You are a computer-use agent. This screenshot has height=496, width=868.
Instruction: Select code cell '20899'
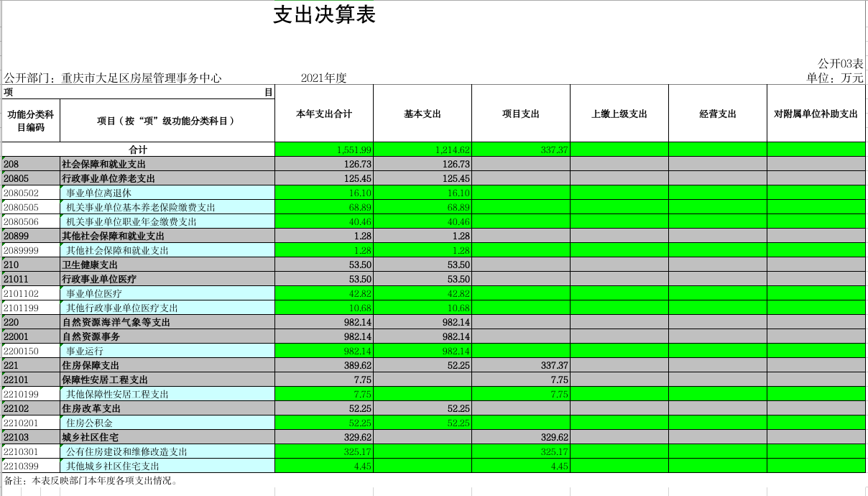point(31,236)
